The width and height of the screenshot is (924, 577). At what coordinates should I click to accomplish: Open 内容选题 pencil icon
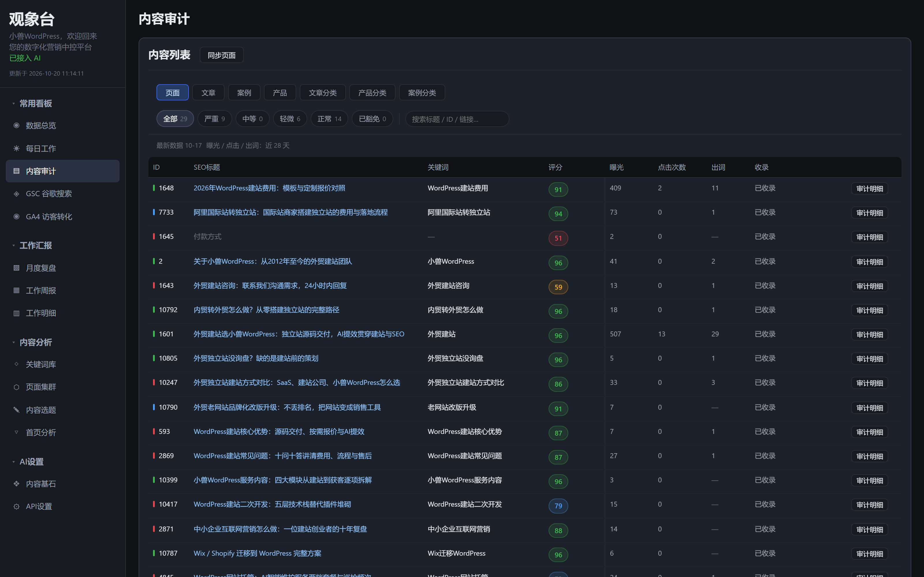tap(16, 410)
